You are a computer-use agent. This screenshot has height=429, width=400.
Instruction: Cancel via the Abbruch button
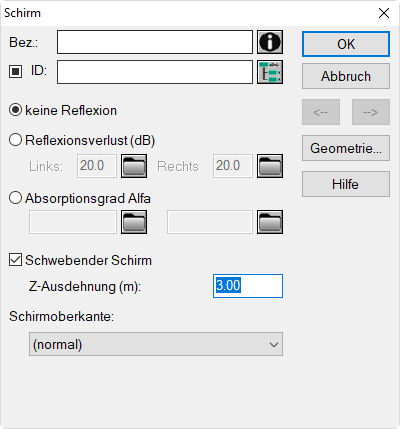click(346, 76)
